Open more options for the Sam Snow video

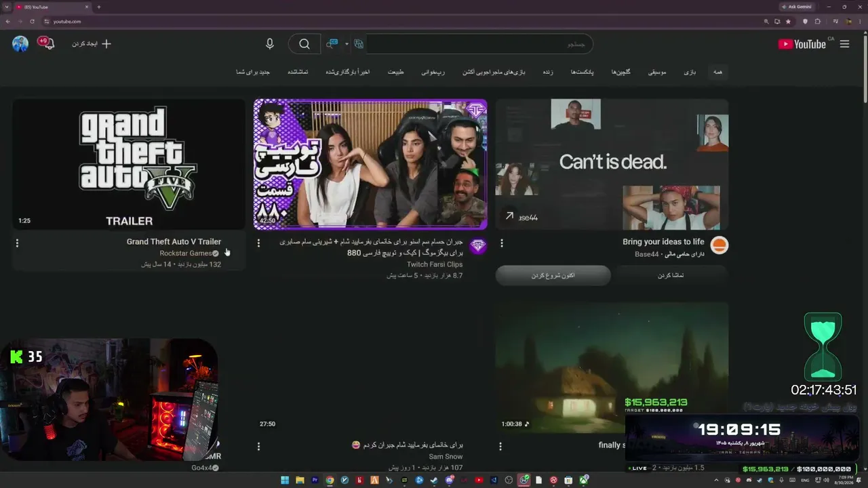point(258,446)
